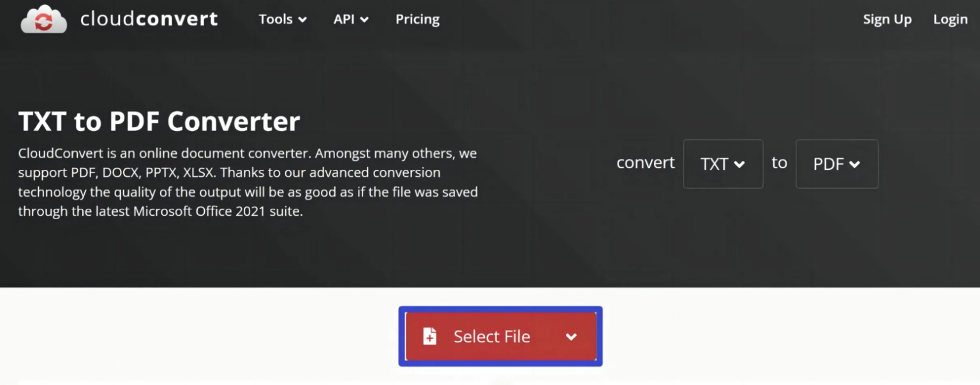Open the PDF output format dropdown
Screen dimensions: 980x385
pos(837,164)
